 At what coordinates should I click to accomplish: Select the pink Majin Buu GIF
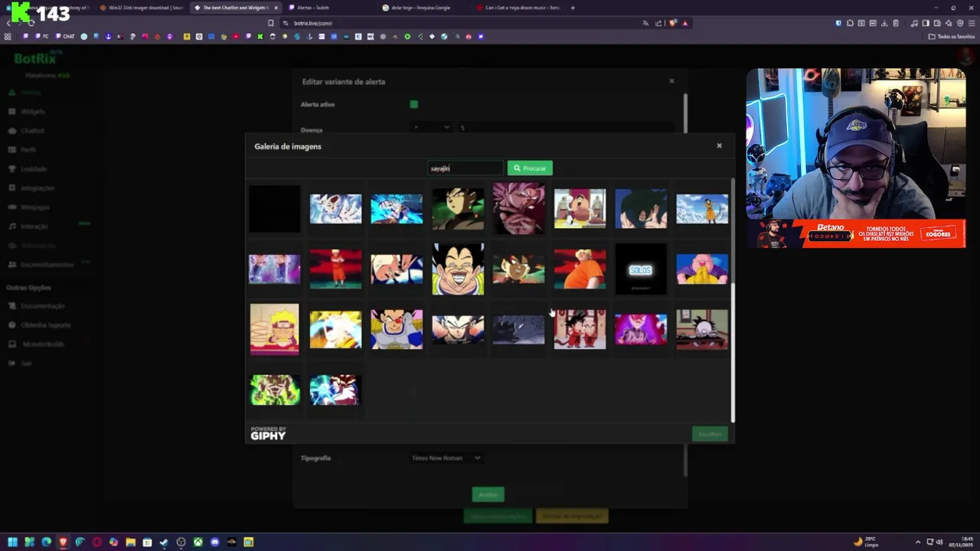(702, 269)
